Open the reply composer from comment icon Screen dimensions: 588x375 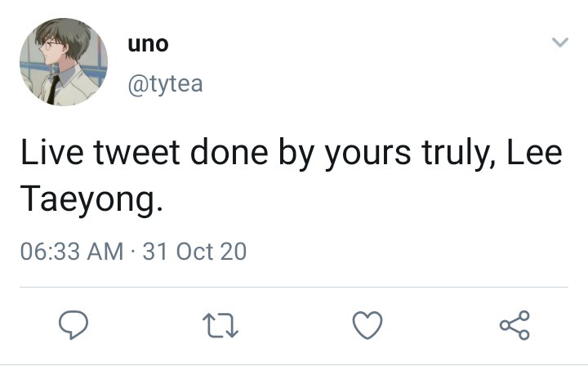73,324
